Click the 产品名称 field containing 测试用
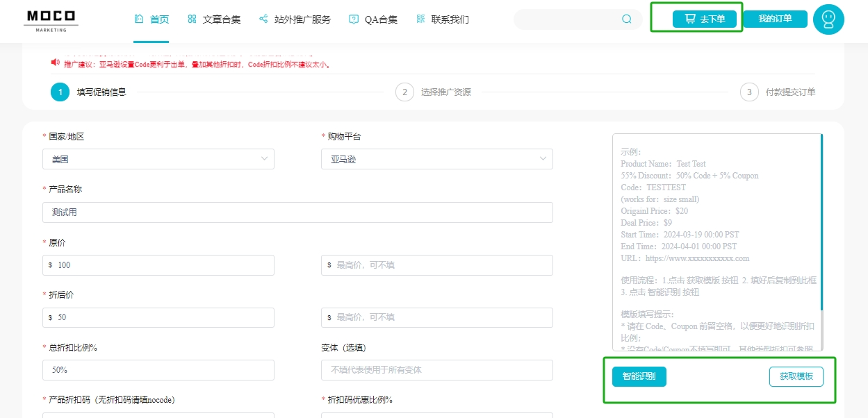The width and height of the screenshot is (868, 418). click(x=297, y=212)
